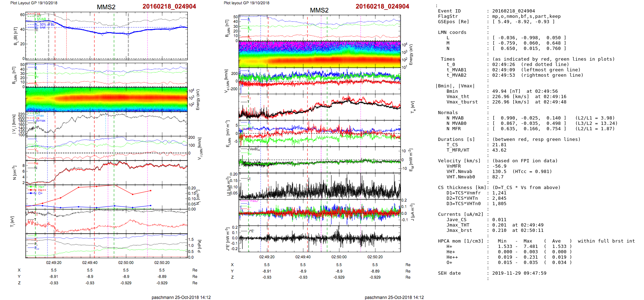This screenshot has height=300, width=644.
Task: Click the LMN coords heading
Action: (x=452, y=32)
